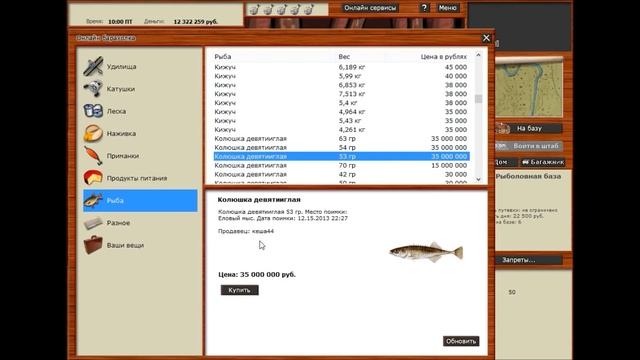Open Онлайн сервисы menu
The width and height of the screenshot is (640, 360).
click(x=370, y=8)
